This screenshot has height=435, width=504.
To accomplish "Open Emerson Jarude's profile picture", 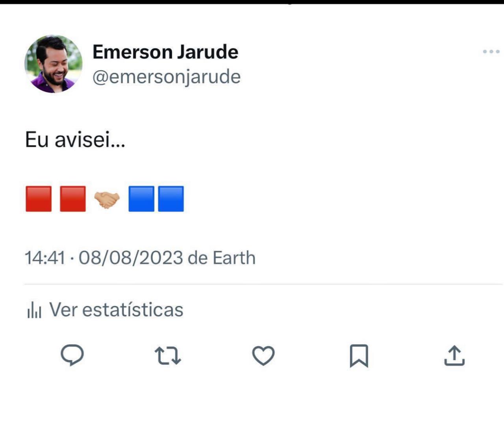I will click(x=54, y=64).
